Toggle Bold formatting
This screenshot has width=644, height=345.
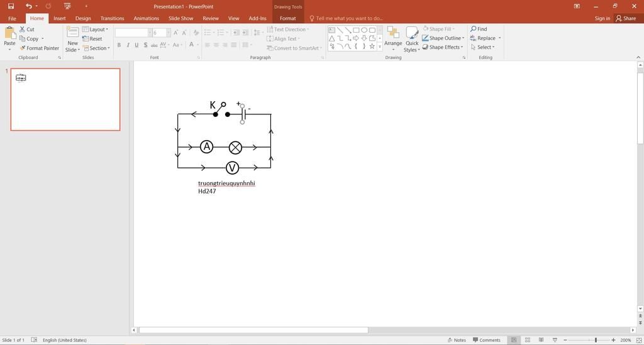tap(119, 45)
